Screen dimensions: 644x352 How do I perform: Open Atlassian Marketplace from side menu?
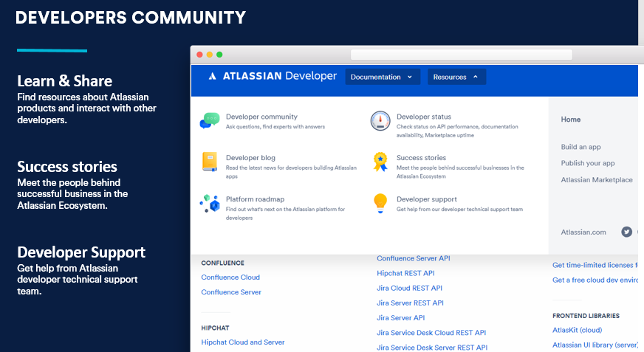(x=597, y=180)
